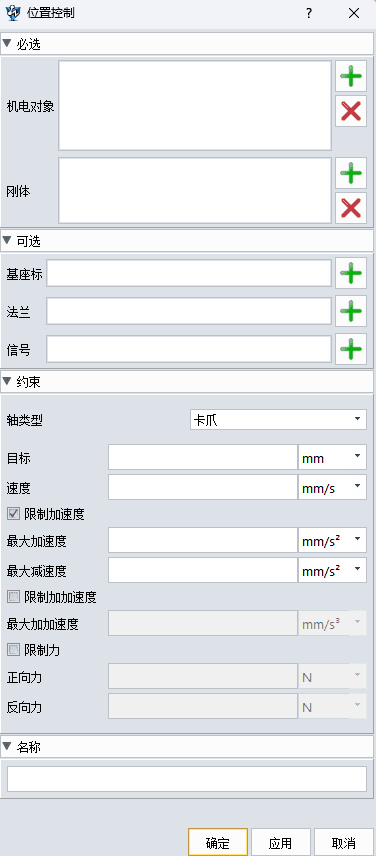Screen dimensions: 376x856
Task: Enable 限制加加速度 checkbox
Action: [x=13, y=597]
